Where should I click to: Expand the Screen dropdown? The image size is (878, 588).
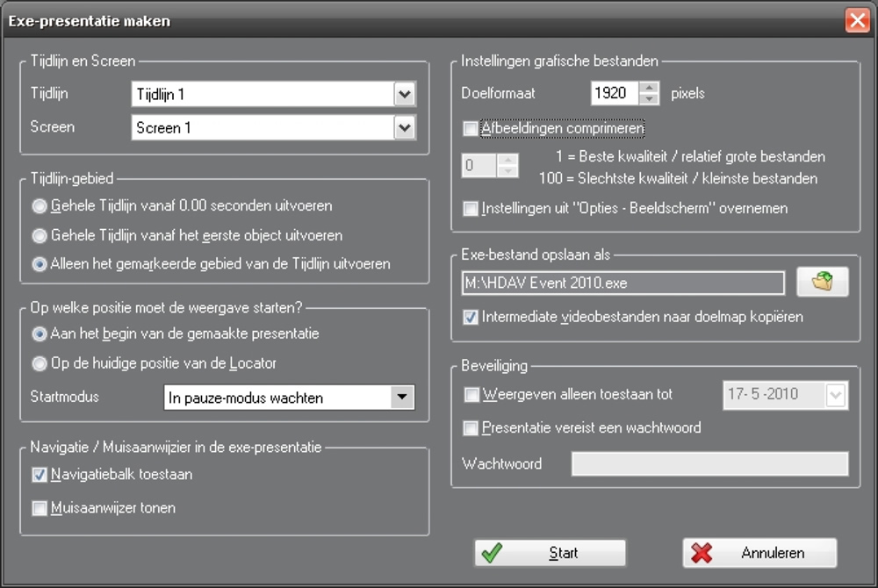404,127
